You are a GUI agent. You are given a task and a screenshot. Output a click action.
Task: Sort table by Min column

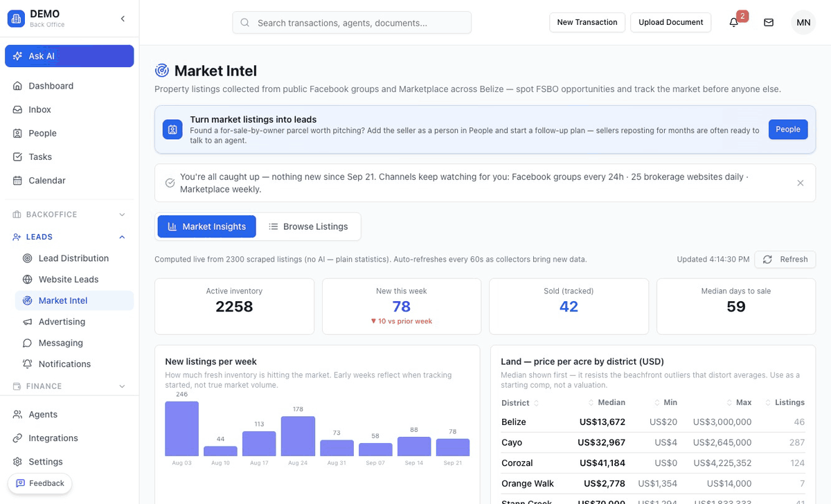point(665,402)
